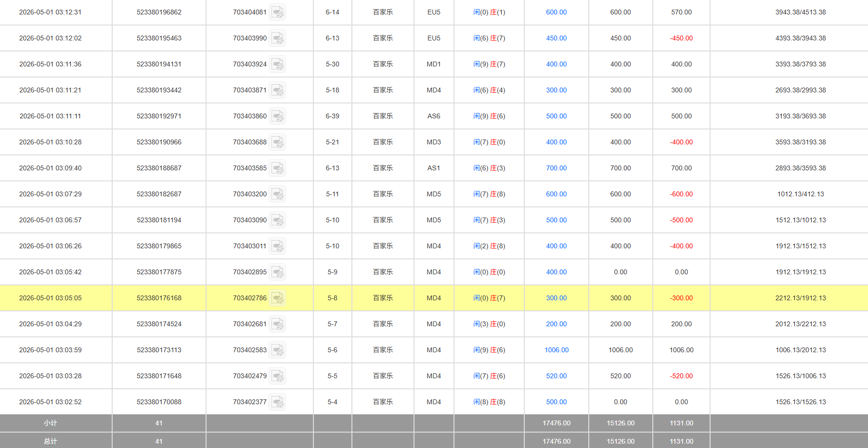The image size is (868, 448).
Task: Click table code MD3
Action: [434, 142]
